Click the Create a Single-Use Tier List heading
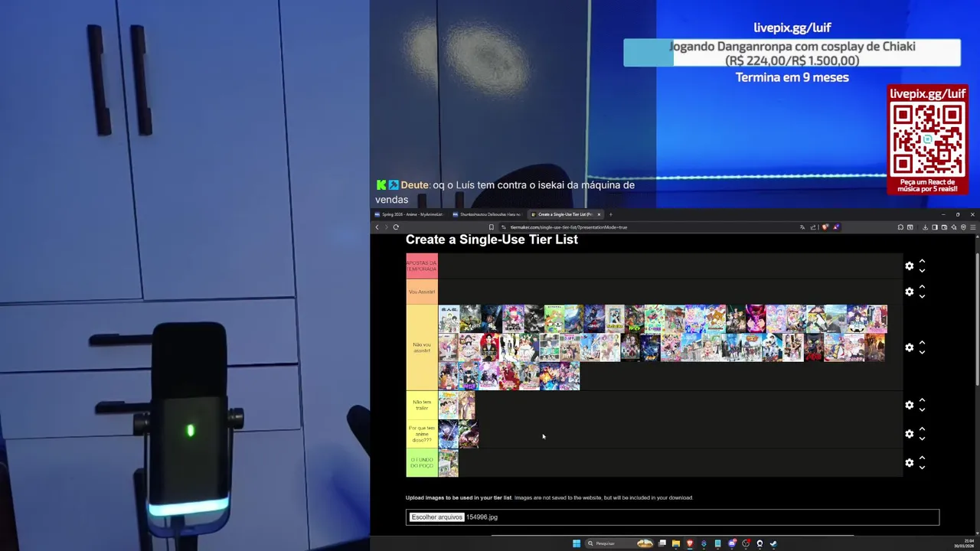The height and width of the screenshot is (551, 980). click(x=492, y=240)
